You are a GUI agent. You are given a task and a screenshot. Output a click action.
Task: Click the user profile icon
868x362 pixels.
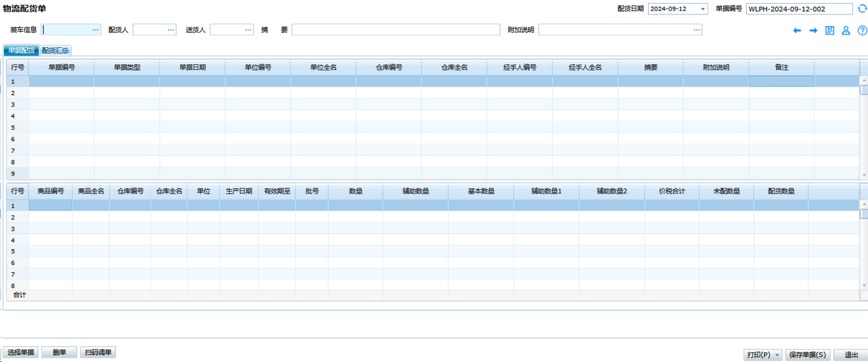point(846,30)
